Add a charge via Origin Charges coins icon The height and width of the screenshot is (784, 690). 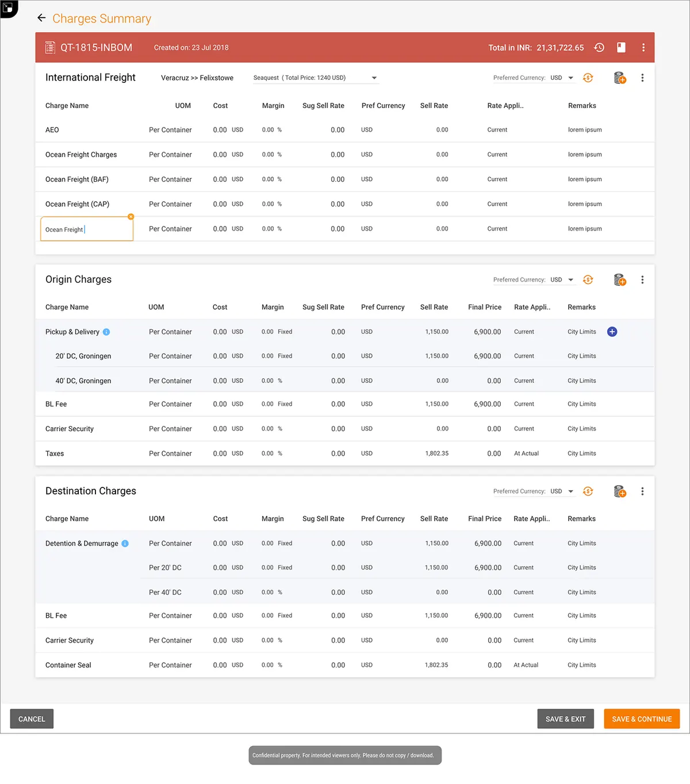tap(620, 280)
